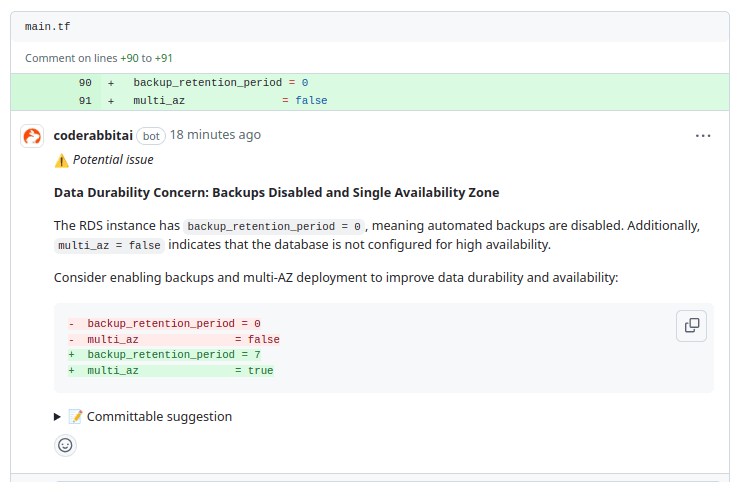Click the memo icon next to Committable suggestion

pos(75,417)
